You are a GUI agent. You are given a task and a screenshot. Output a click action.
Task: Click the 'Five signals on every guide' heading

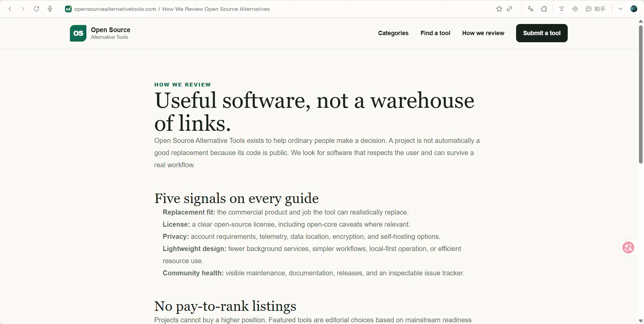(x=236, y=198)
